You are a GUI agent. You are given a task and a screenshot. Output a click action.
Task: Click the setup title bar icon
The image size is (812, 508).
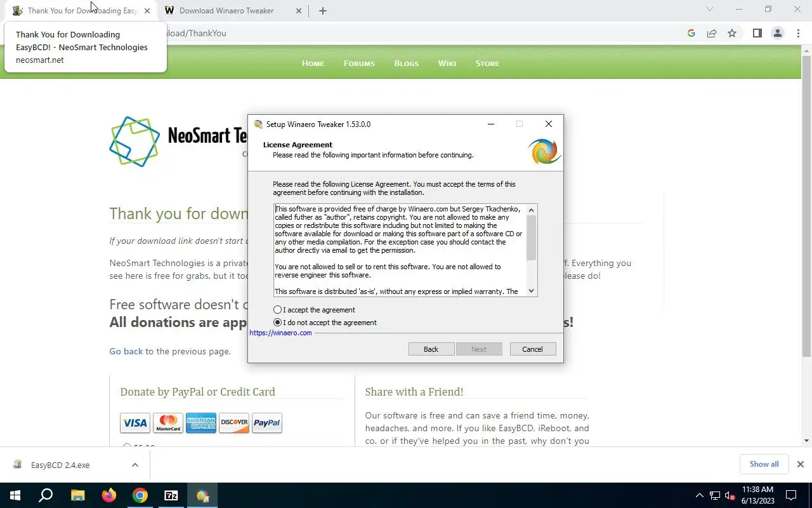(258, 124)
